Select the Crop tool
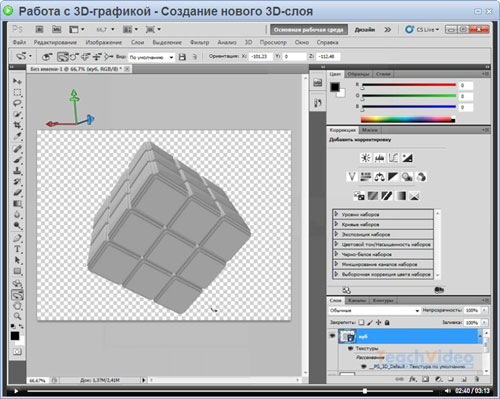This screenshot has height=399, width=500. point(17,125)
